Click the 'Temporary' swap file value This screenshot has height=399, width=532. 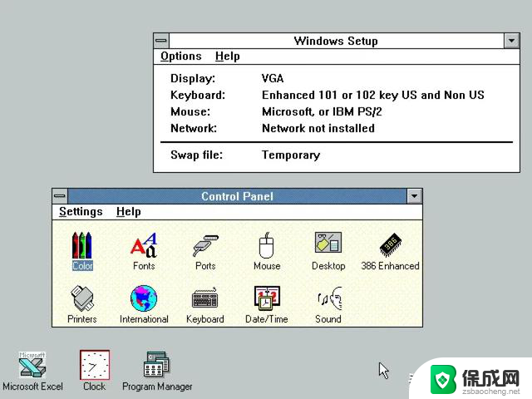[x=291, y=155]
